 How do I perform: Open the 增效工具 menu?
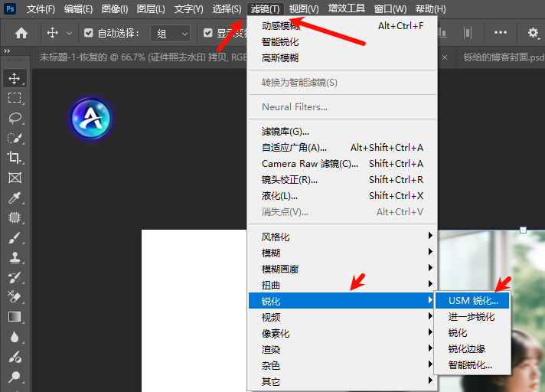tap(347, 8)
